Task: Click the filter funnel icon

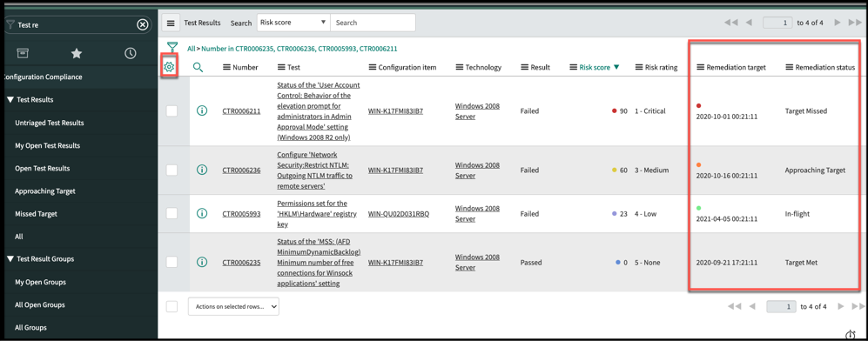Action: point(173,48)
